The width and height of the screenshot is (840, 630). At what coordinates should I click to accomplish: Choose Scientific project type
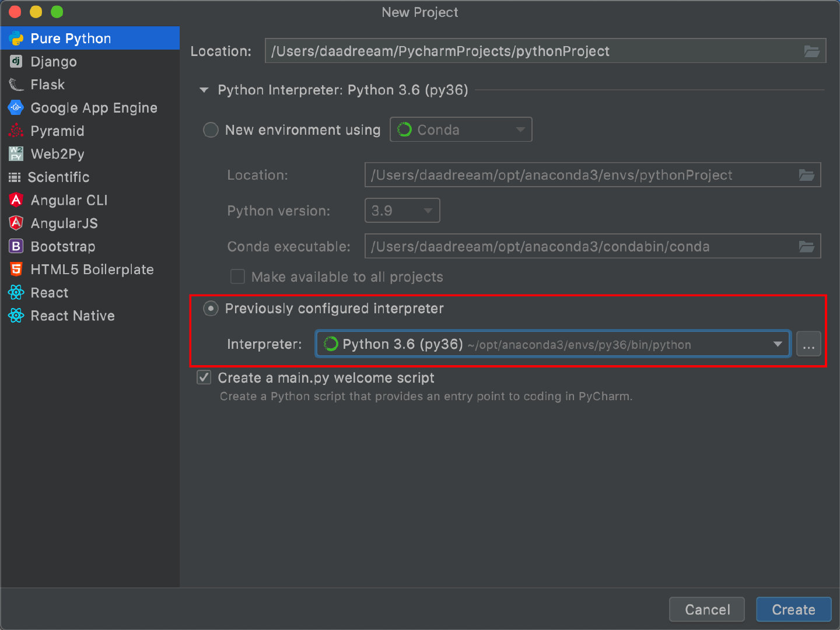click(x=90, y=177)
